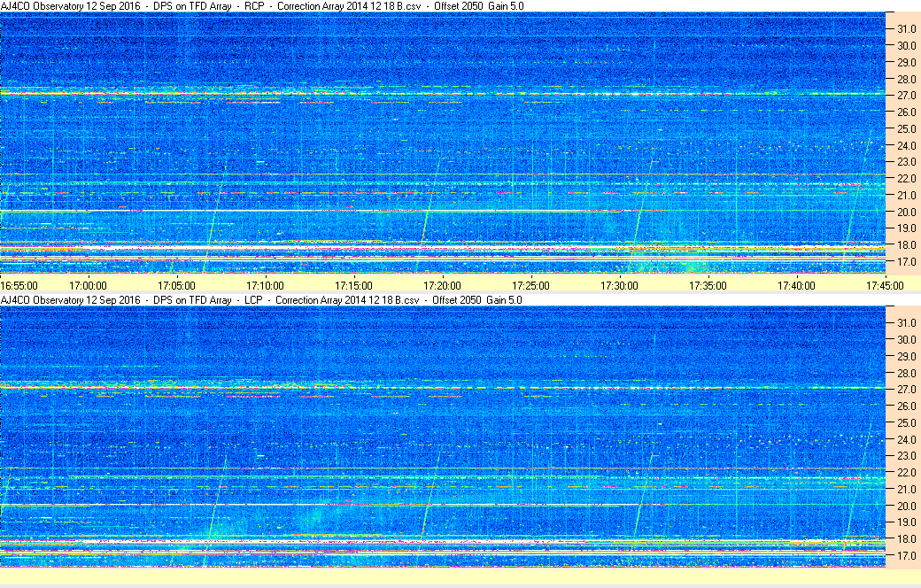The width and height of the screenshot is (921, 588).
Task: Click the 16:55:00 start time label
Action: [19, 285]
